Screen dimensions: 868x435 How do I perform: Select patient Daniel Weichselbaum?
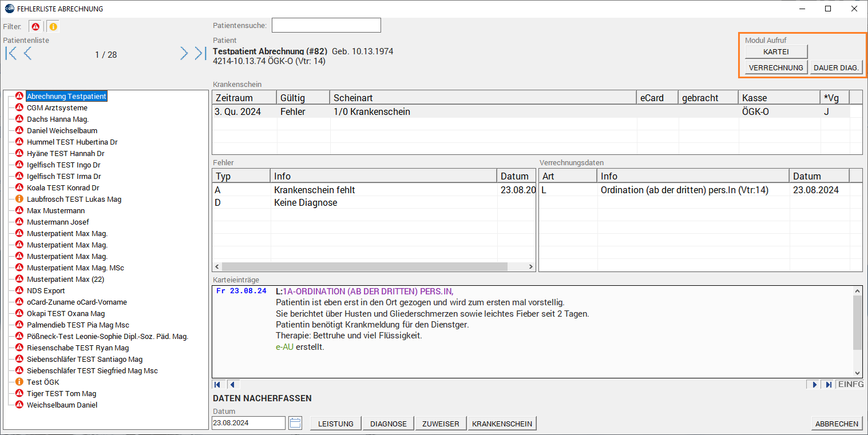[62, 131]
